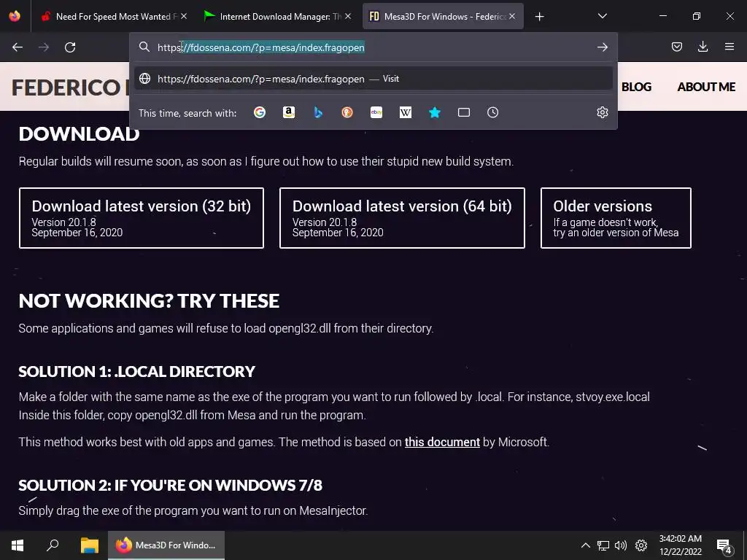The image size is (747, 560).
Task: Open Save to Pocket
Action: pos(676,47)
